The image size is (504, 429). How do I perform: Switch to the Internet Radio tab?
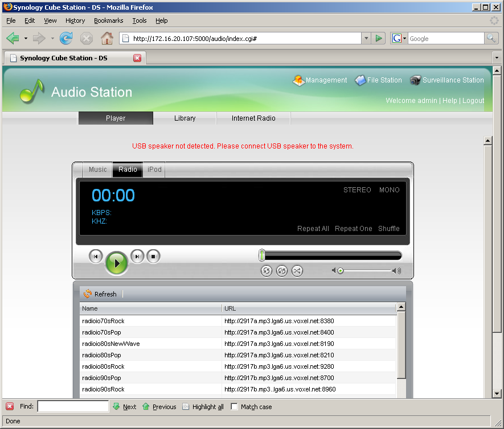tap(253, 118)
